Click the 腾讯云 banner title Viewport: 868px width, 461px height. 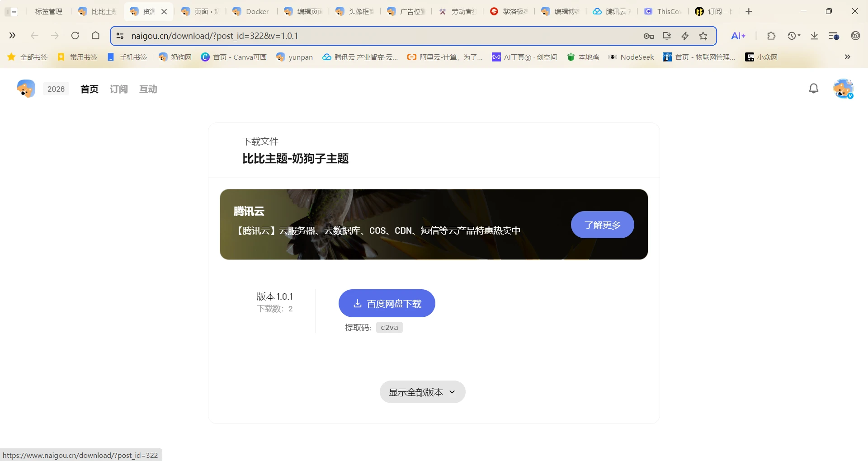coord(249,211)
